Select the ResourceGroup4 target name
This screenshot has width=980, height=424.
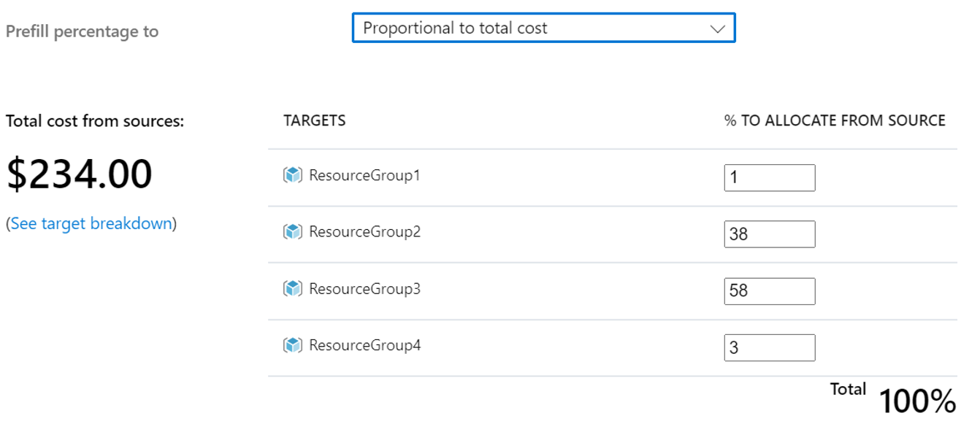[364, 345]
